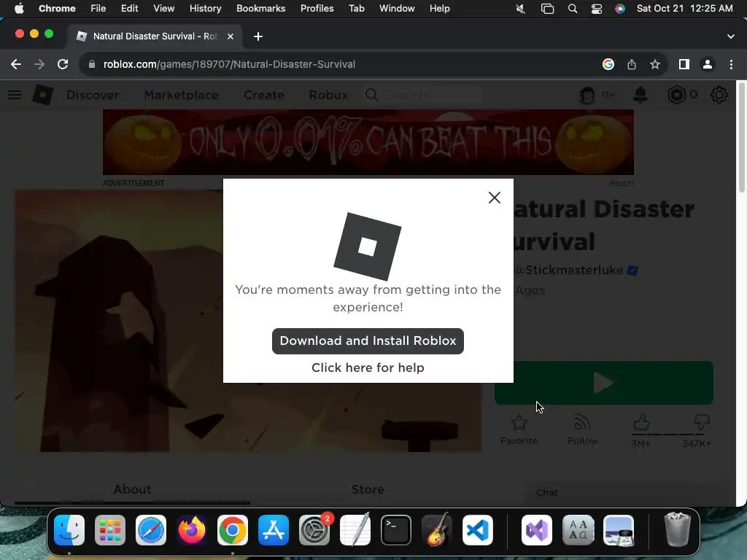Favorite this experience with star

coord(519,429)
